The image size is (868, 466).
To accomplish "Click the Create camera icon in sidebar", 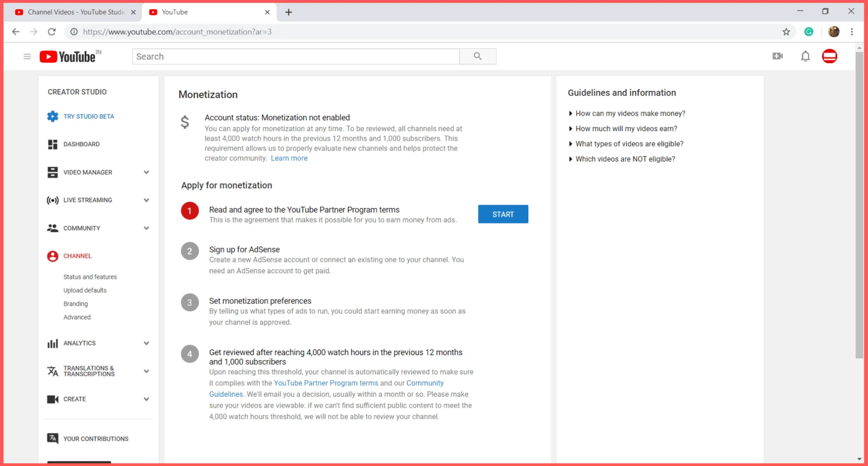I will pyautogui.click(x=53, y=399).
